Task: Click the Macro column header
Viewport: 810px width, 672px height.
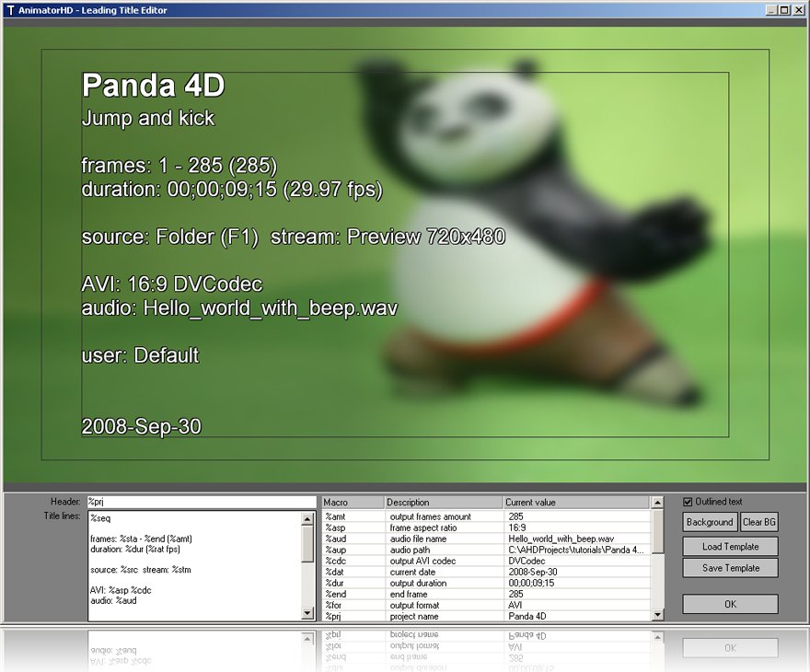Action: pyautogui.click(x=353, y=502)
